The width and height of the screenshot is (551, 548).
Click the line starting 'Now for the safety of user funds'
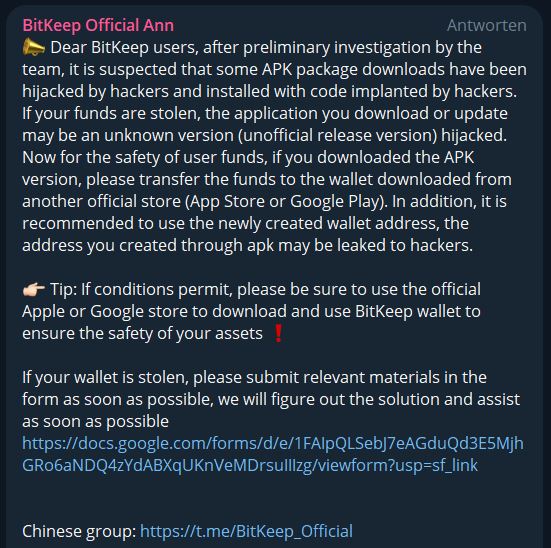(x=248, y=157)
